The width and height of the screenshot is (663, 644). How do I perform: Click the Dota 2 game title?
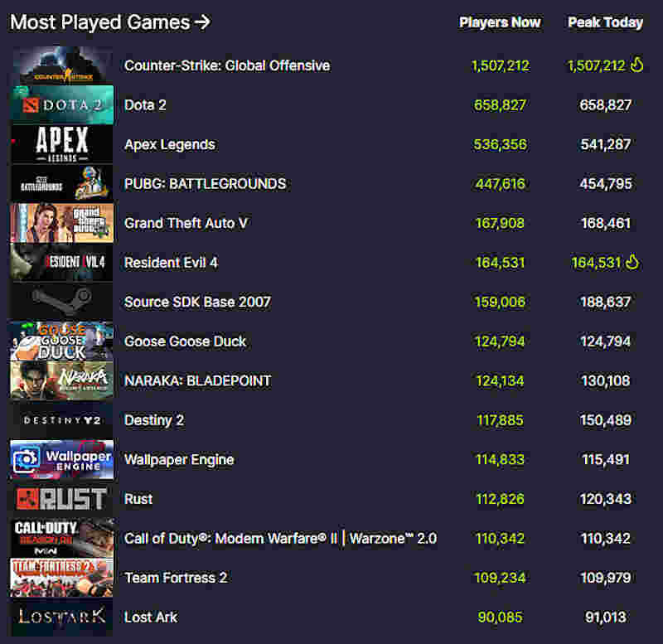click(145, 105)
